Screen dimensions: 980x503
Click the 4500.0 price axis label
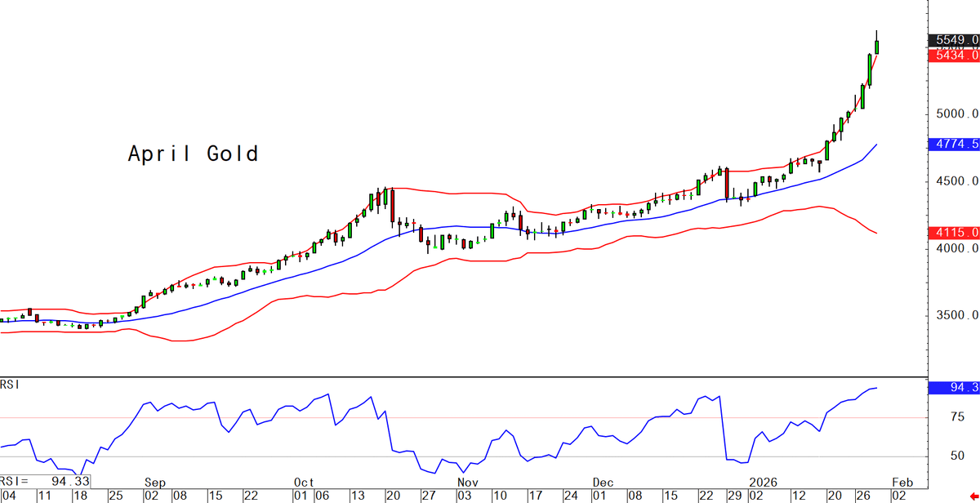[956, 181]
